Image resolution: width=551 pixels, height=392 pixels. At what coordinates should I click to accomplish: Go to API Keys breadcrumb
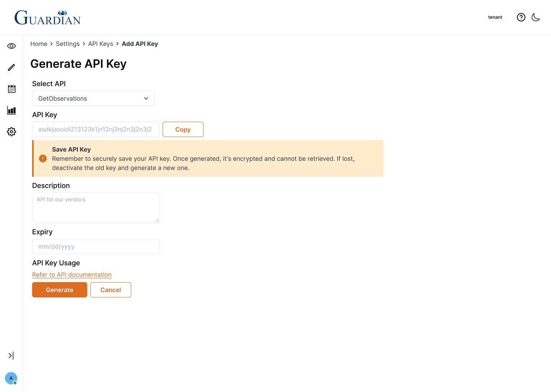coord(101,44)
